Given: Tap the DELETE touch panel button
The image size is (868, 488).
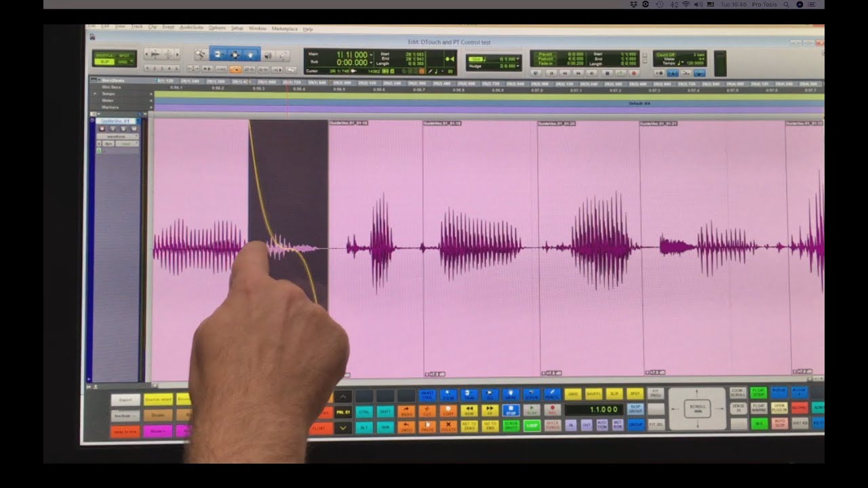Looking at the screenshot, I should tap(448, 426).
